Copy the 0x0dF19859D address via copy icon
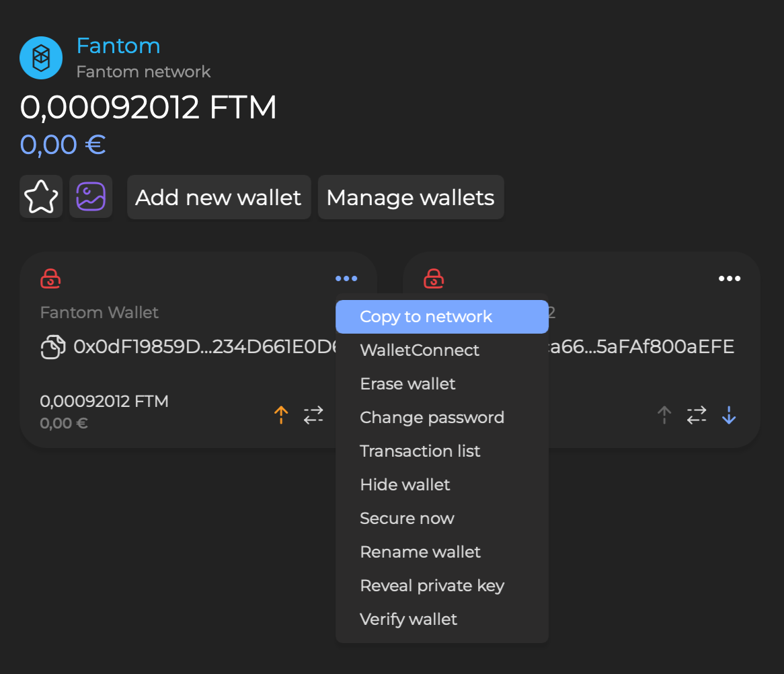784x674 pixels. [53, 347]
